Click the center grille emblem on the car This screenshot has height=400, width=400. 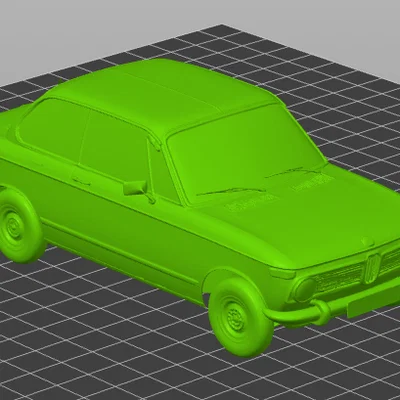coord(372,268)
